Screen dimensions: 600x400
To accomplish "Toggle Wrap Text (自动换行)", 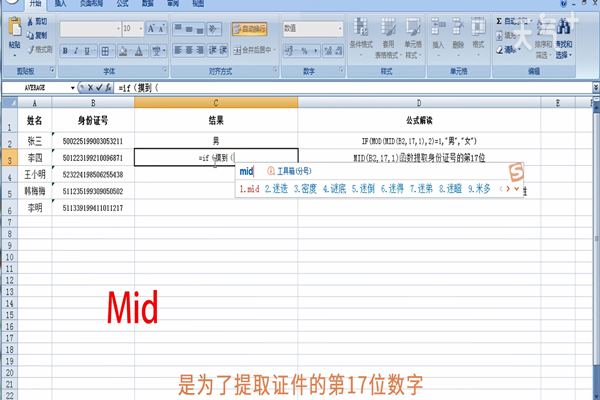I will click(249, 29).
